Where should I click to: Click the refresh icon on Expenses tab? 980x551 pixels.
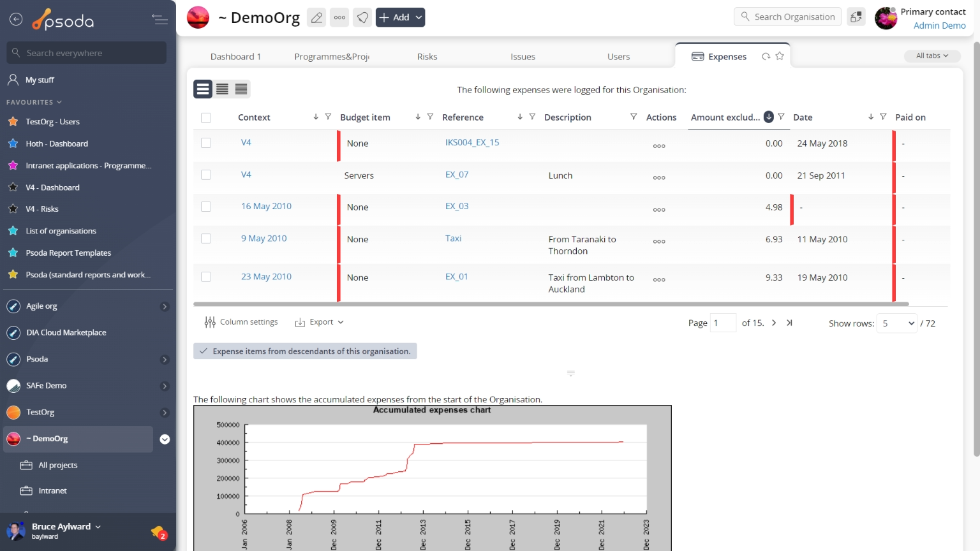(766, 56)
